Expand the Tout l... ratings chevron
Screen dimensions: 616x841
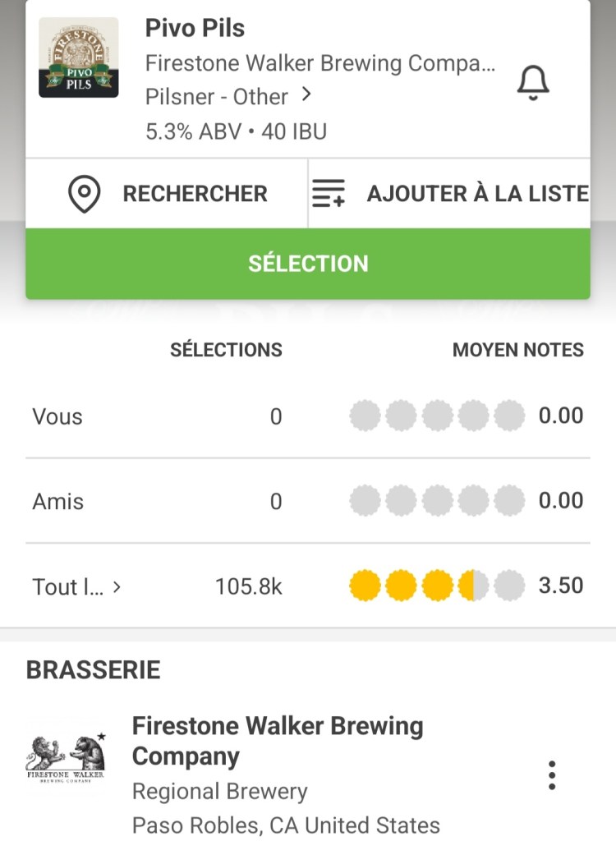(117, 586)
